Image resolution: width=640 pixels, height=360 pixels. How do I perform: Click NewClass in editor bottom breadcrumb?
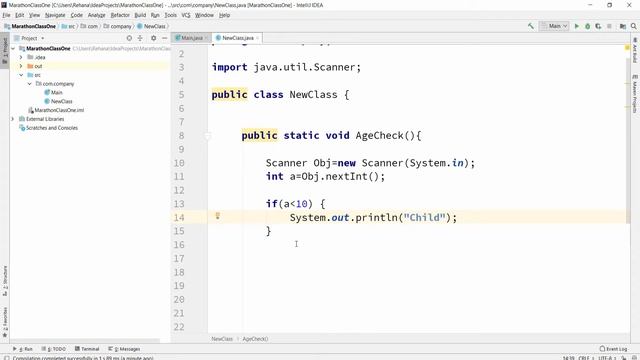click(x=222, y=339)
